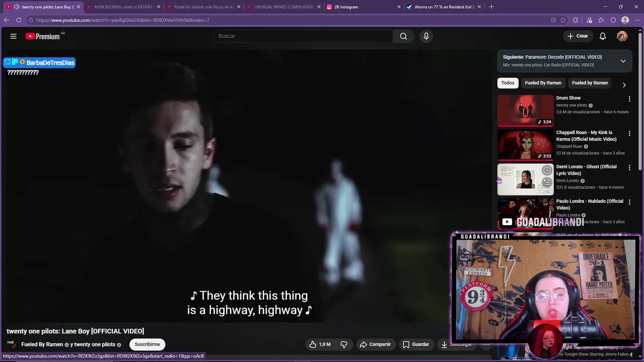Image resolution: width=644 pixels, height=362 pixels.
Task: Reload the page with the refresh icon
Action: pos(19,20)
